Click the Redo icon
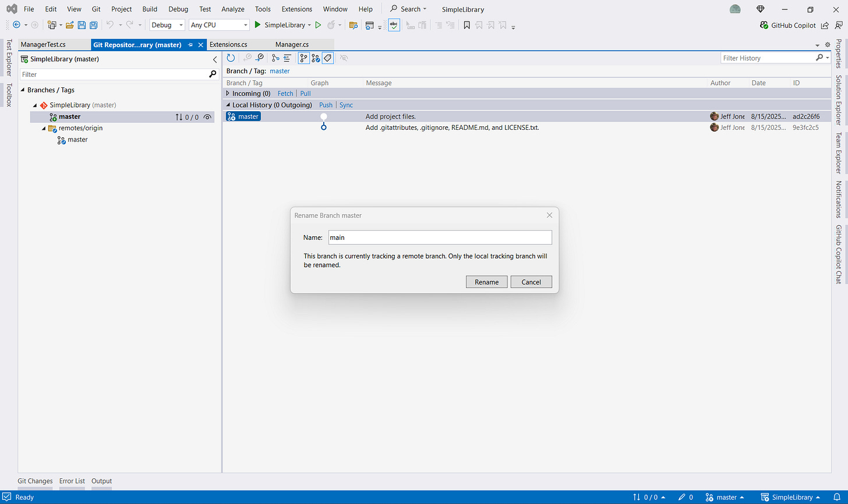Image resolution: width=848 pixels, height=504 pixels. (x=129, y=25)
